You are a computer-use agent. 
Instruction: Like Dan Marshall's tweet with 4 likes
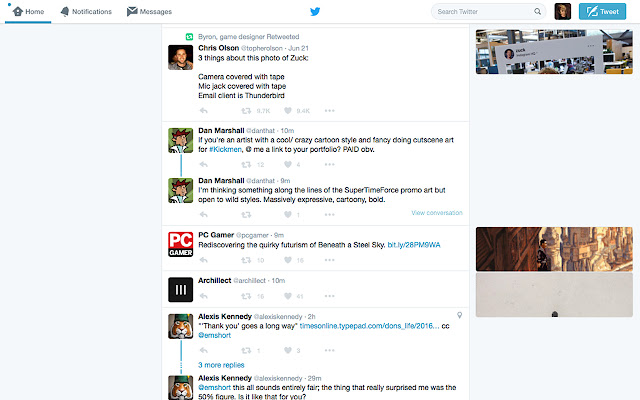(x=288, y=164)
